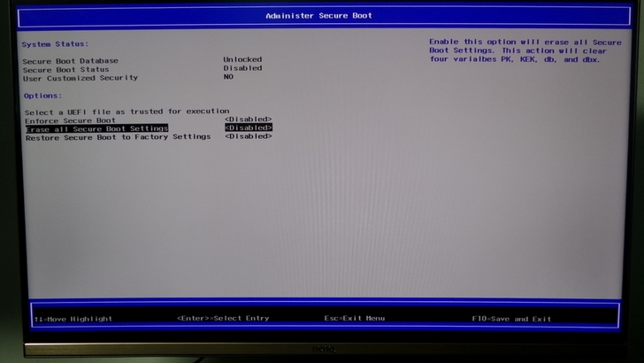Click the 'Move Highlight' hint
644x363 pixels.
coord(73,319)
